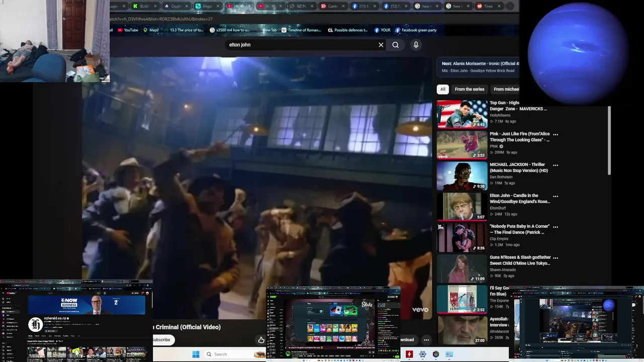The height and width of the screenshot is (362, 644).
Task: Open Elton John Candle in the Wind title
Action: click(520, 199)
